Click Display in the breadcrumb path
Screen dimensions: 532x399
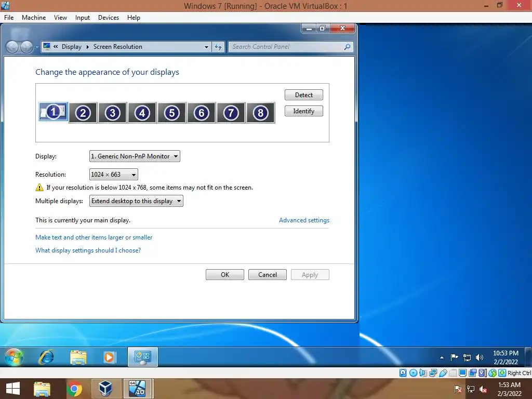pos(72,47)
